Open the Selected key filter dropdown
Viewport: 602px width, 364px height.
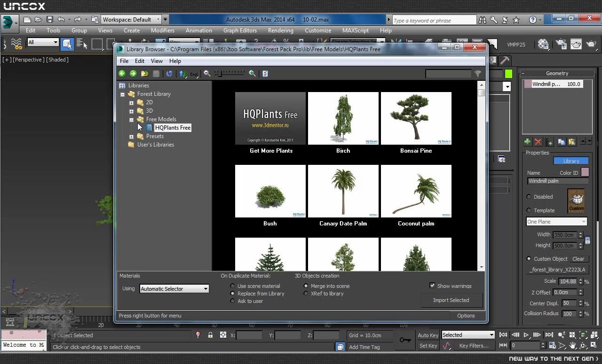point(468,335)
